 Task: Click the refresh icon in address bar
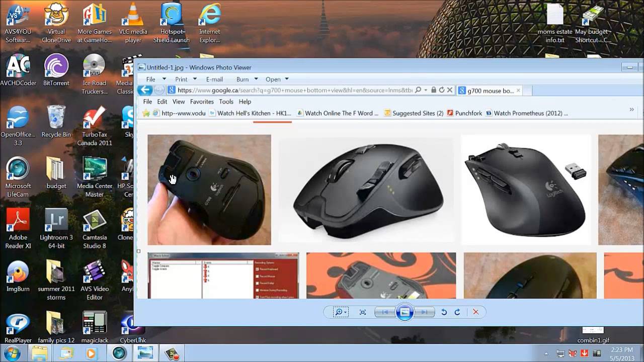pos(442,90)
